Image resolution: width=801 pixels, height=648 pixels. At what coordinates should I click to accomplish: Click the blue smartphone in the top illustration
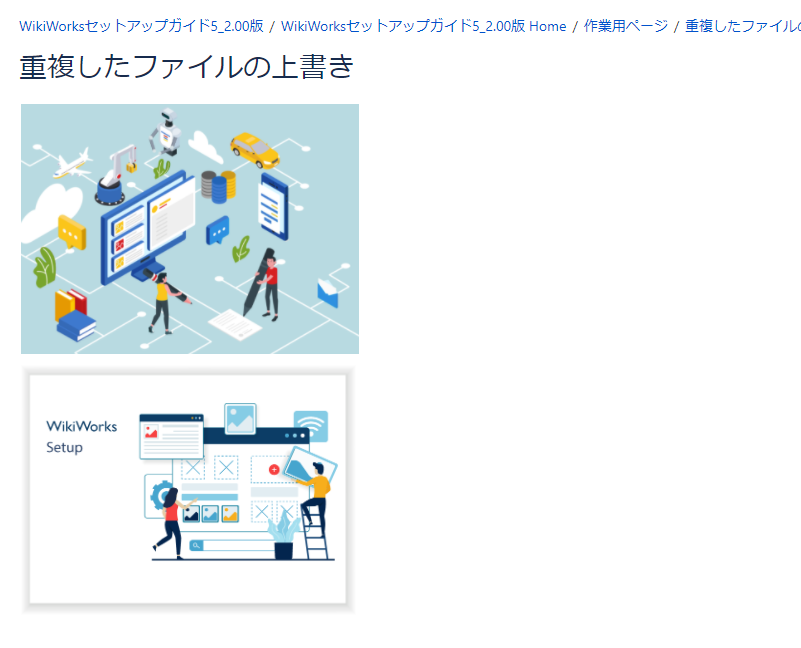273,206
